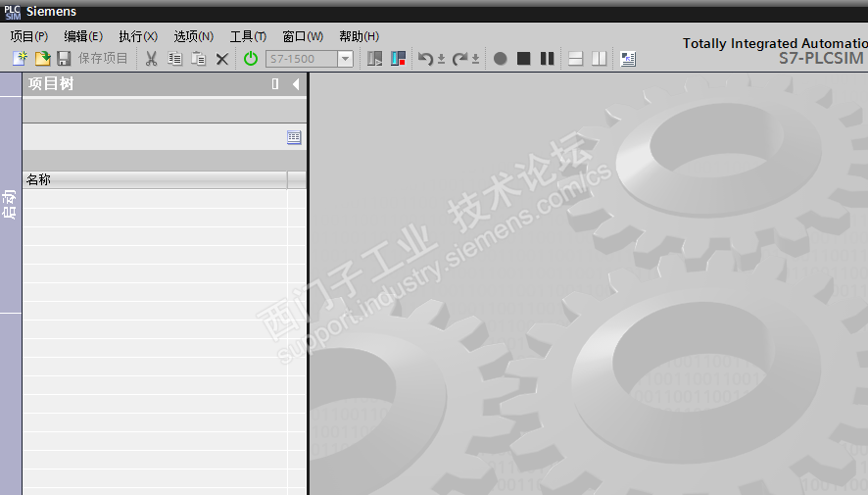Click the table view icon in the project tree

click(x=294, y=137)
